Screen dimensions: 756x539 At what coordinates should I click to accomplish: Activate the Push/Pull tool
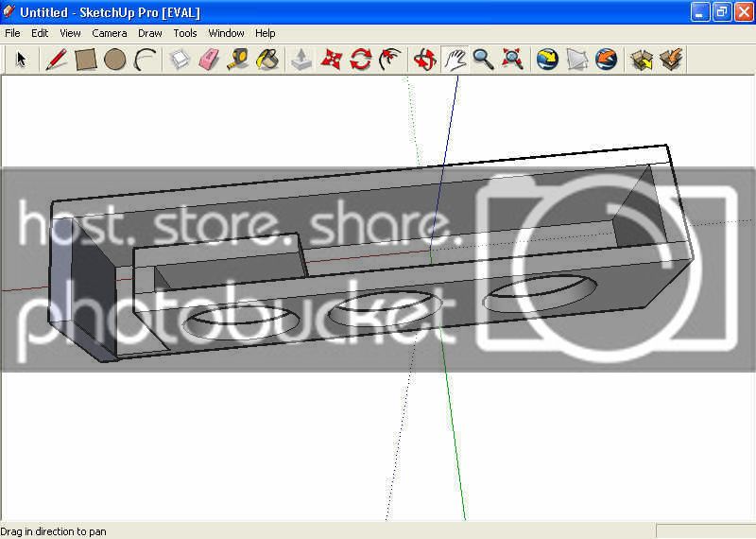[x=301, y=60]
